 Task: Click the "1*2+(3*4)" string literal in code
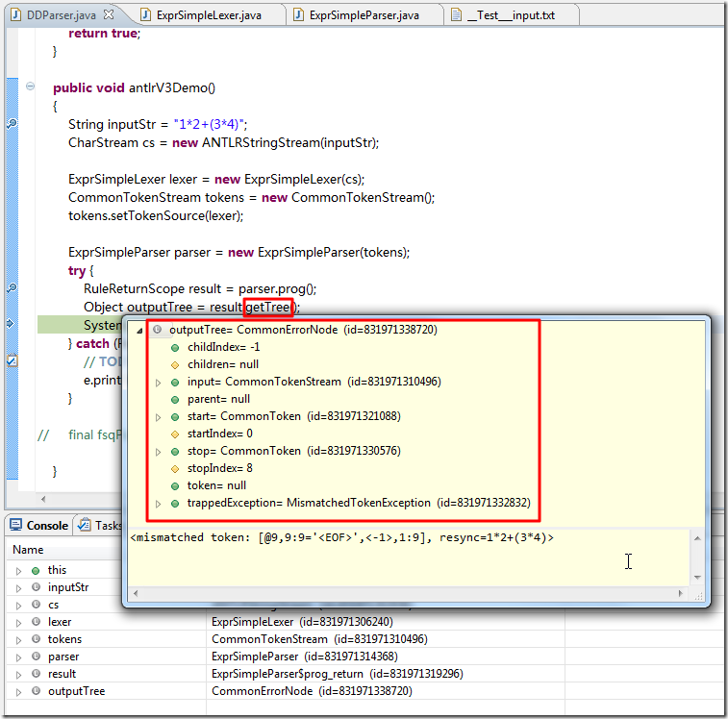pos(209,124)
